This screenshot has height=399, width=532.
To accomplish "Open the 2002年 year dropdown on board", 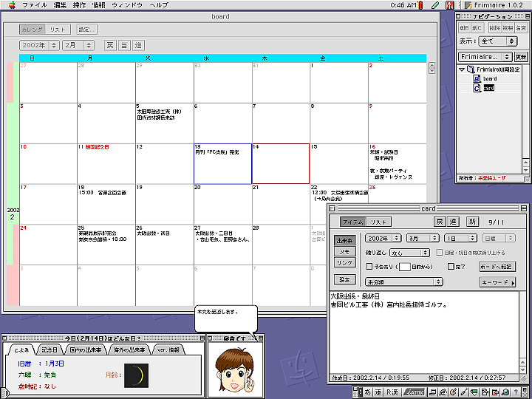I will [x=39, y=45].
